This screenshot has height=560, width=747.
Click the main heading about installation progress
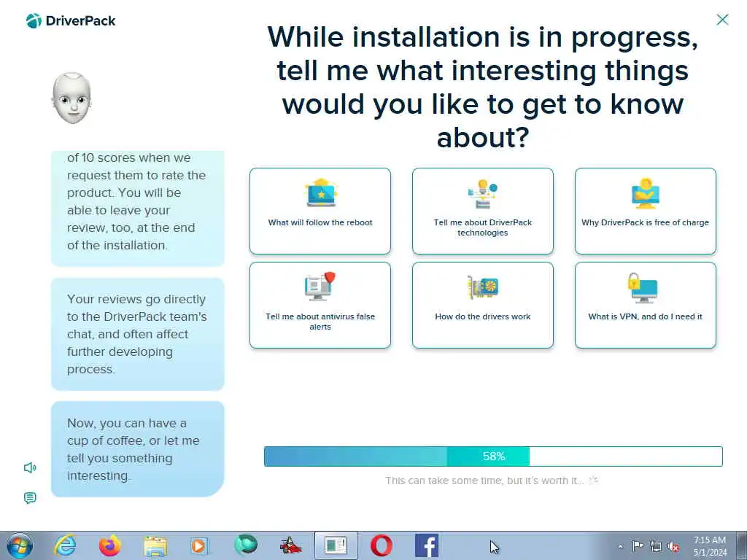(x=483, y=87)
